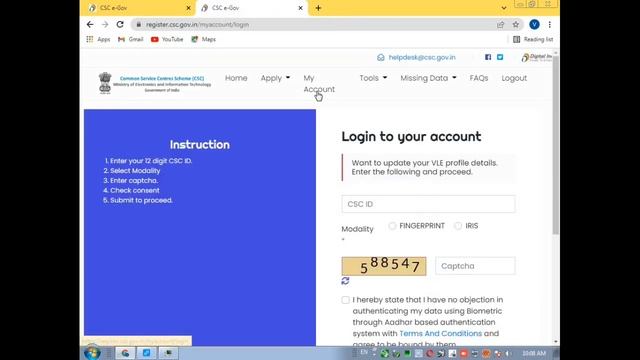Refresh the captcha image
This screenshot has height=360, width=640.
(x=345, y=281)
